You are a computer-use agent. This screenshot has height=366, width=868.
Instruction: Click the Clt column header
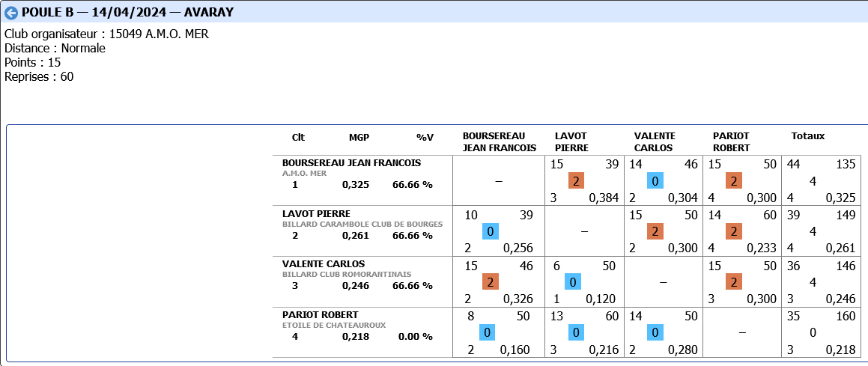(298, 137)
